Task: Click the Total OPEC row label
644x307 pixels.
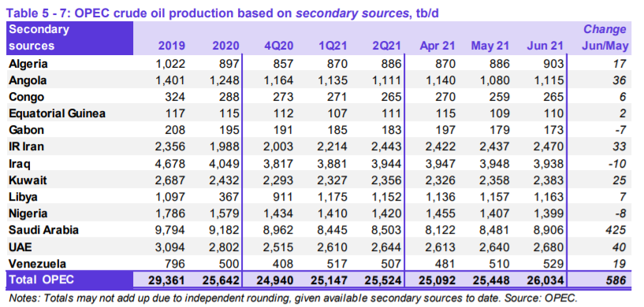Action: [x=42, y=280]
